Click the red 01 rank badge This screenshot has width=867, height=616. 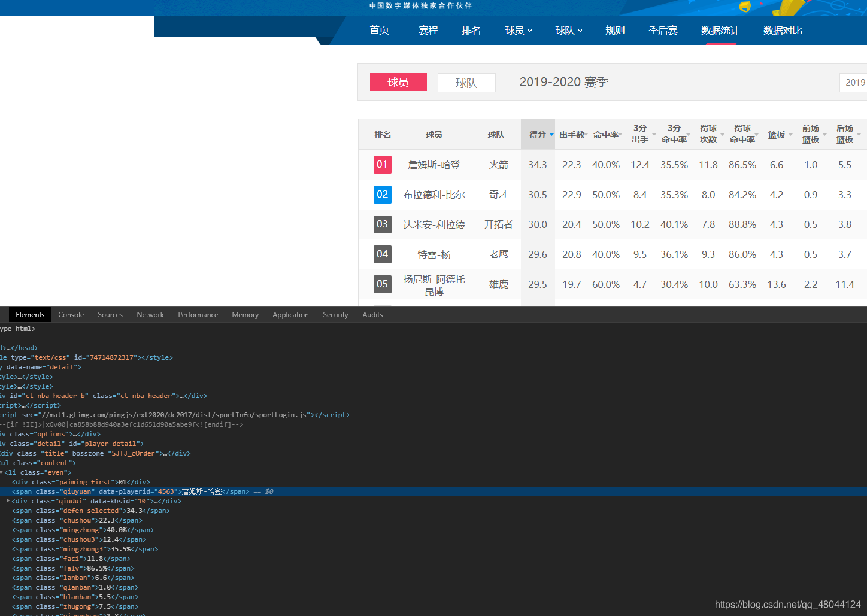click(x=383, y=165)
